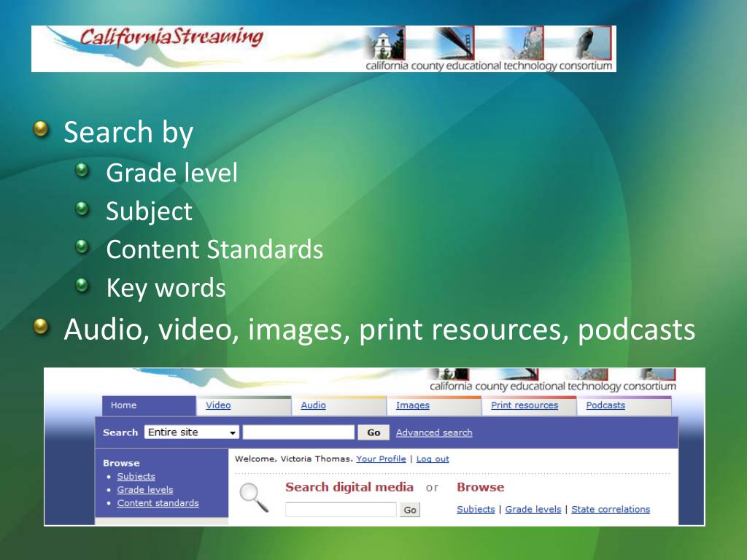Screen dimensions: 747x560
Task: Open the Your Profile link
Action: click(x=381, y=459)
